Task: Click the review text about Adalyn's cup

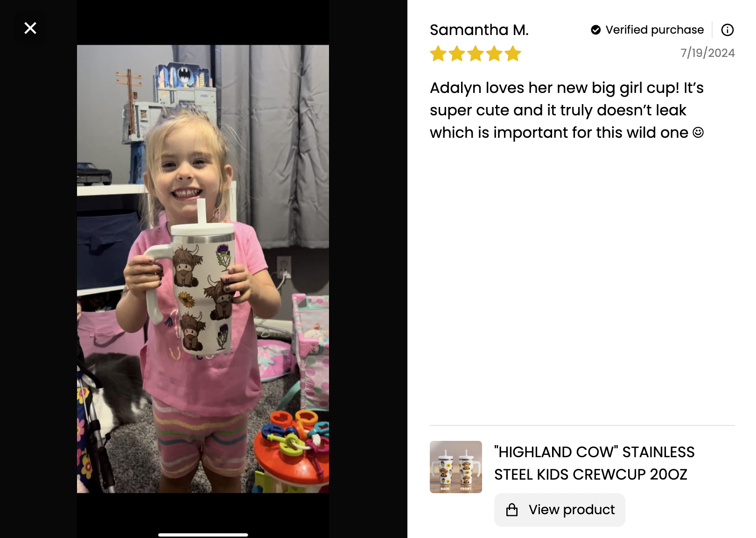Action: 567,110
